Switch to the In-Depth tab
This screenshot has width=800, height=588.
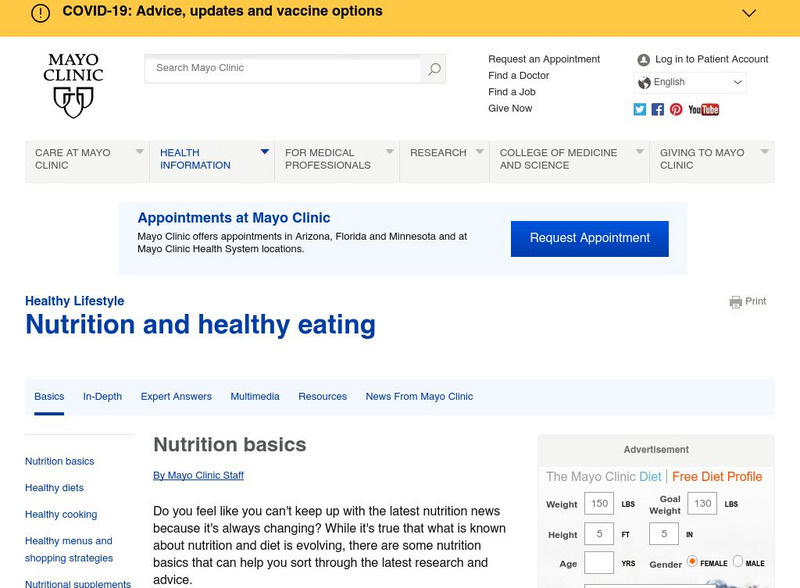click(x=102, y=397)
